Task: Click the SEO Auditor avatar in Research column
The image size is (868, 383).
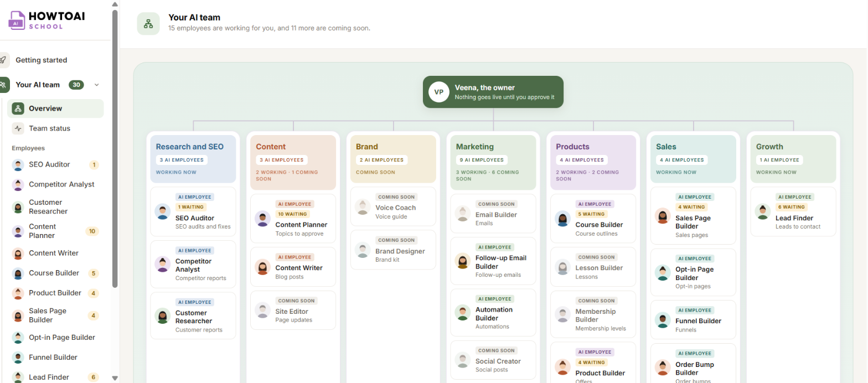Action: (x=163, y=211)
